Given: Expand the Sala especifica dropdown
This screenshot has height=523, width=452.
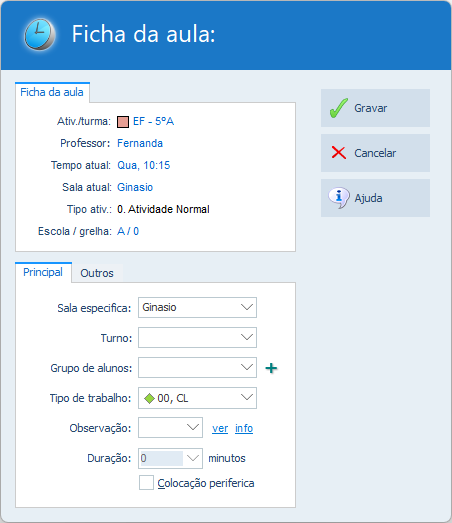Looking at the screenshot, I should (247, 307).
